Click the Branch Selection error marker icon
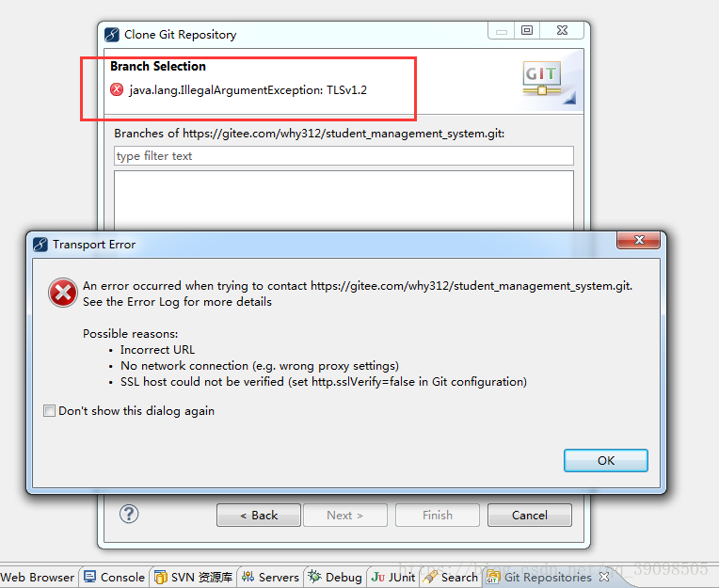Viewport: 719px width, 588px height. [x=117, y=89]
